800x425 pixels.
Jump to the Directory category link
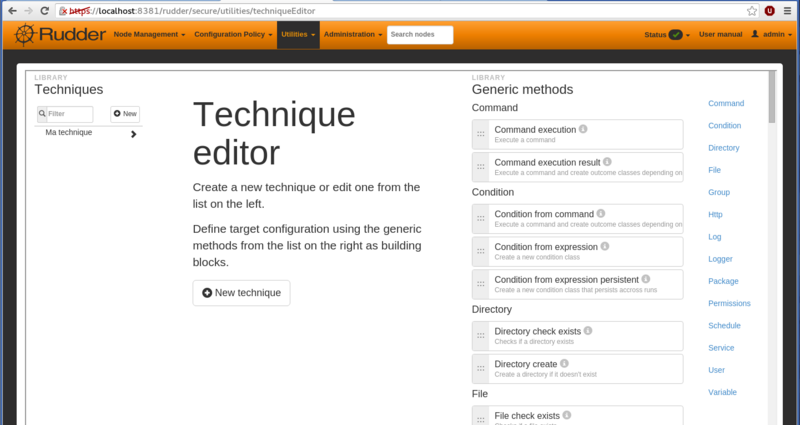point(723,148)
